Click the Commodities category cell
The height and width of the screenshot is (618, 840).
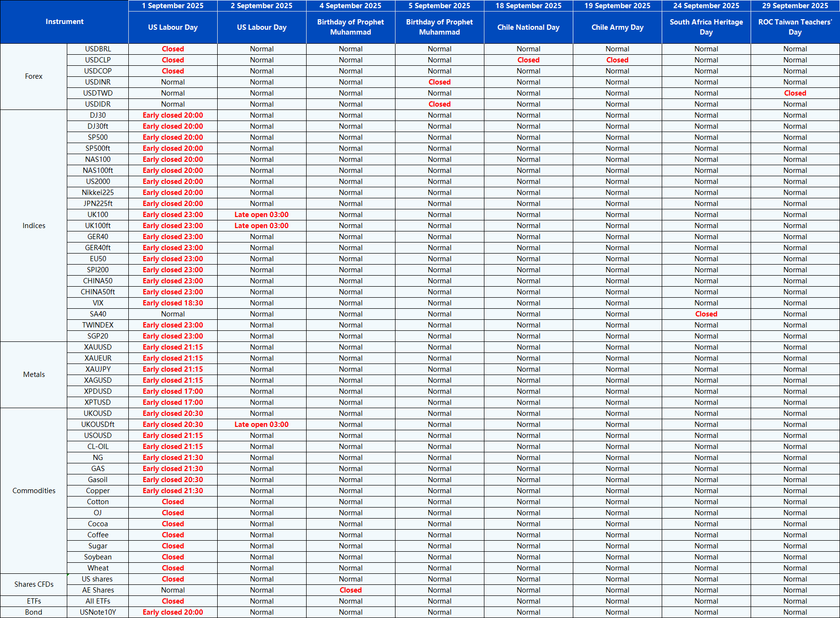point(34,491)
